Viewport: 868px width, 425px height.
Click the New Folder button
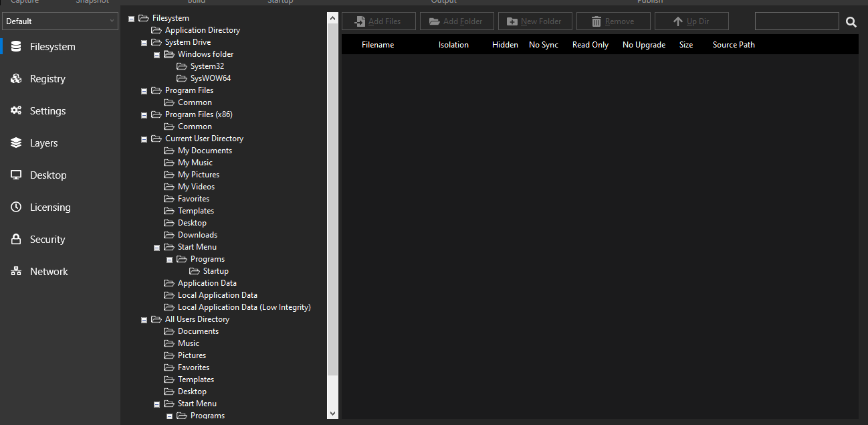pos(535,21)
